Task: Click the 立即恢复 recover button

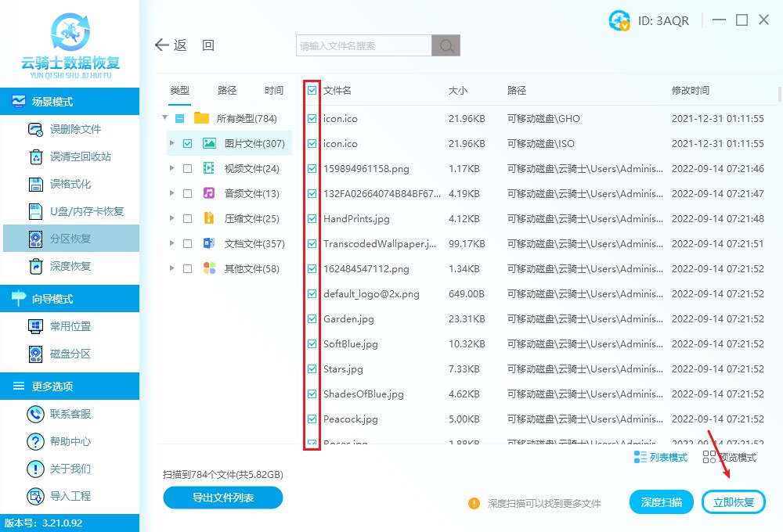Action: pyautogui.click(x=733, y=502)
